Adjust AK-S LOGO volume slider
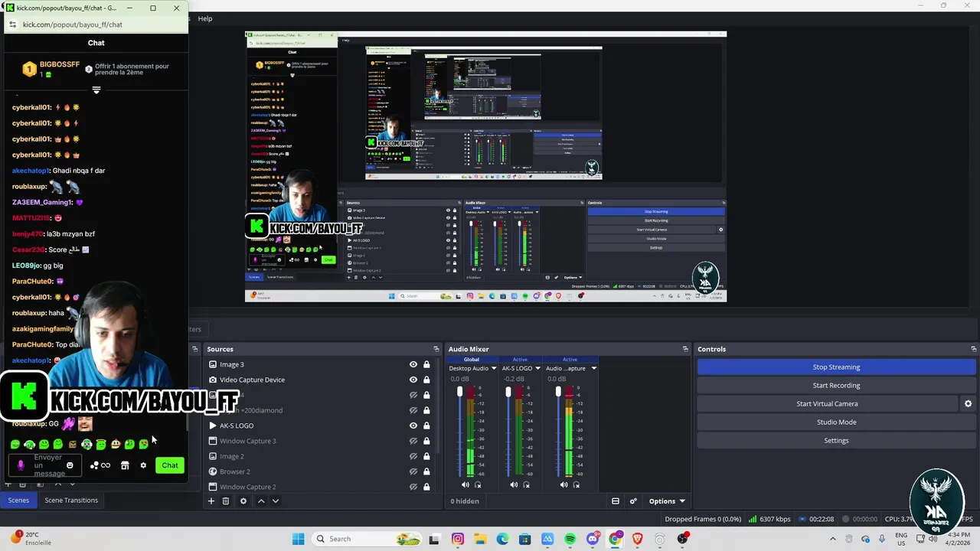Screen dimensions: 980x551 508,393
